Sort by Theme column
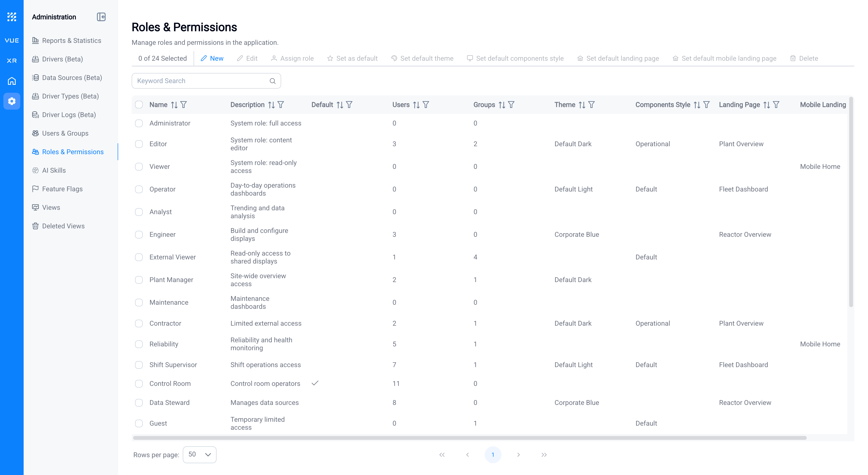This screenshot has height=475, width=868. (x=582, y=105)
